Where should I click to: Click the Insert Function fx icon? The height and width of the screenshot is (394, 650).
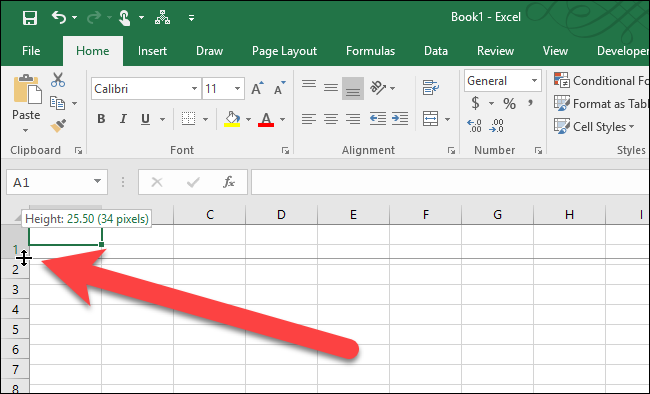click(229, 182)
